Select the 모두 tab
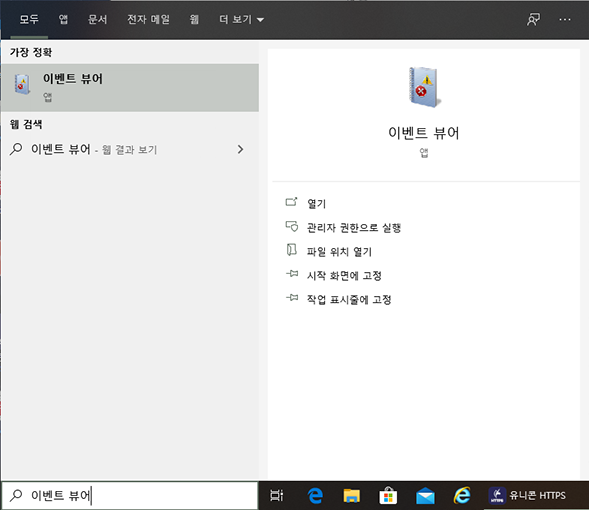The width and height of the screenshot is (589, 510). [x=29, y=20]
